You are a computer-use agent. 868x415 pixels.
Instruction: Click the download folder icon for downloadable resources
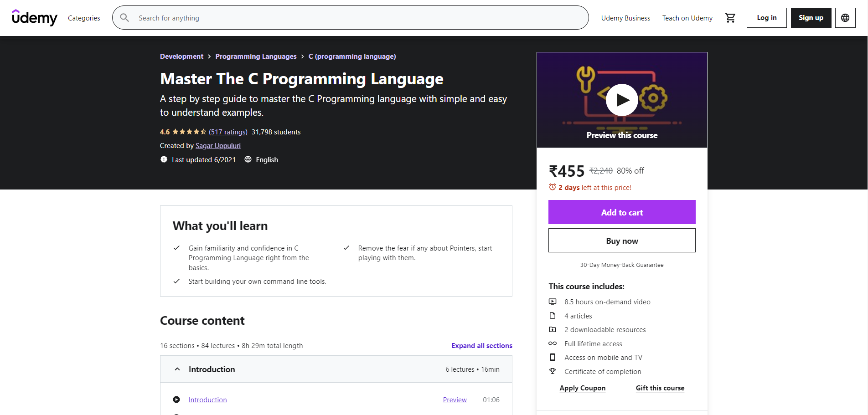click(x=553, y=329)
